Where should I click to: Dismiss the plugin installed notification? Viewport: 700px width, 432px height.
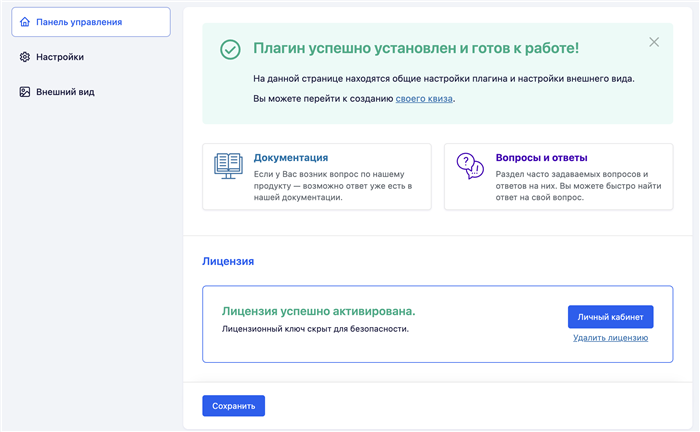[654, 42]
